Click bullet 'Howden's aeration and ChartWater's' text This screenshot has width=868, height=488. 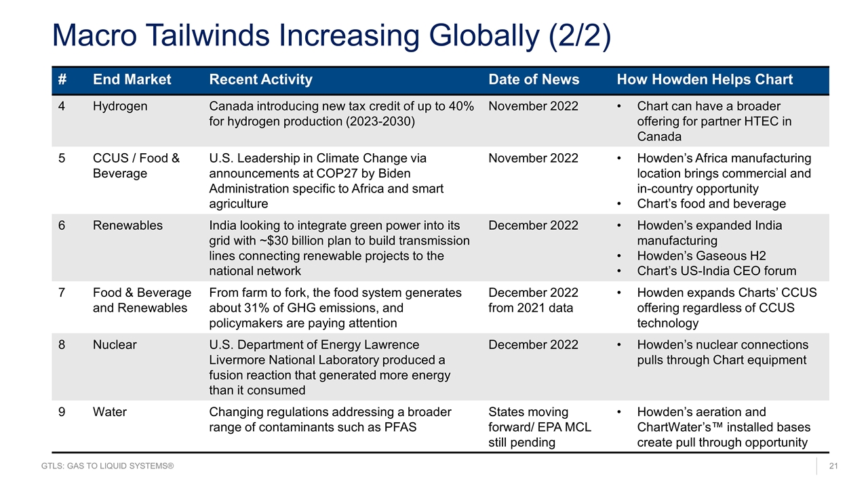[724, 427]
